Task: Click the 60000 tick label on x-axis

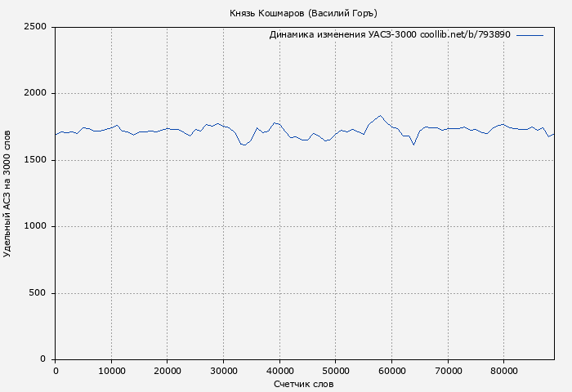Action: click(x=391, y=371)
